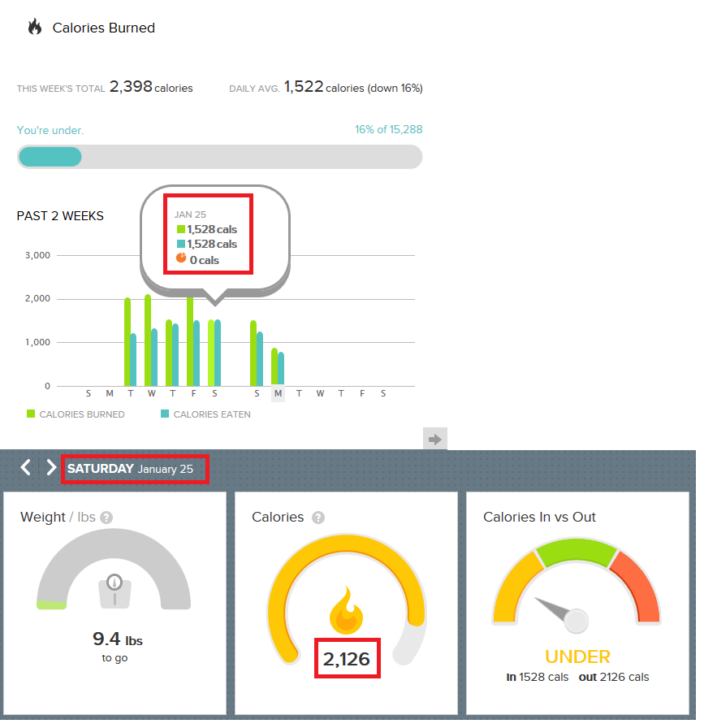The image size is (704, 728).
Task: Click the 16% of 15,288 text
Action: (388, 129)
